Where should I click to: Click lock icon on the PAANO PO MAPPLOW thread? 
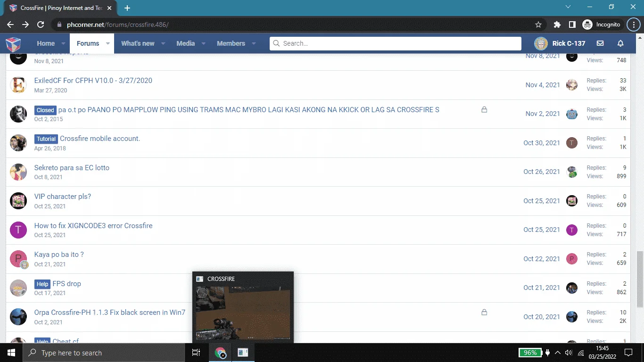click(484, 110)
